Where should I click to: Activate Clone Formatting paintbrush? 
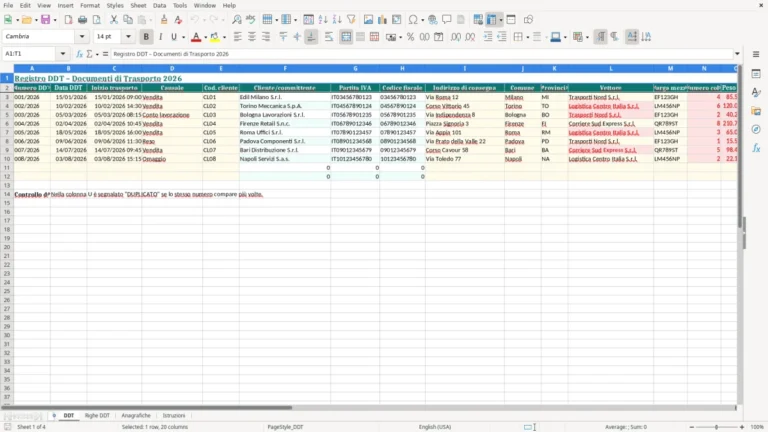tap(164, 20)
